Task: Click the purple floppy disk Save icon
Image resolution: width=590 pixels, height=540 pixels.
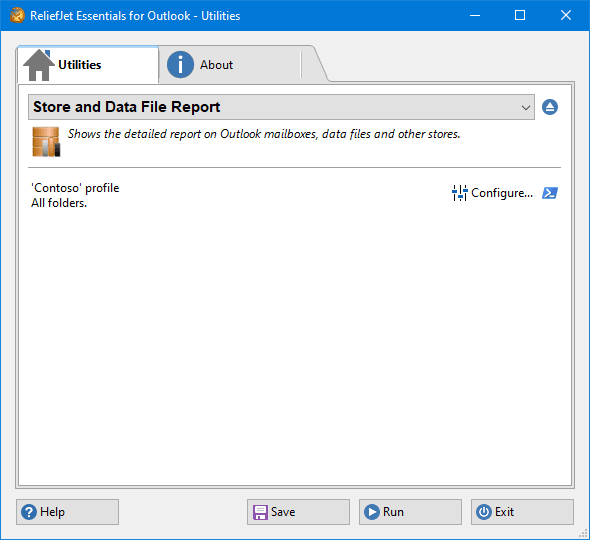Action: point(260,512)
